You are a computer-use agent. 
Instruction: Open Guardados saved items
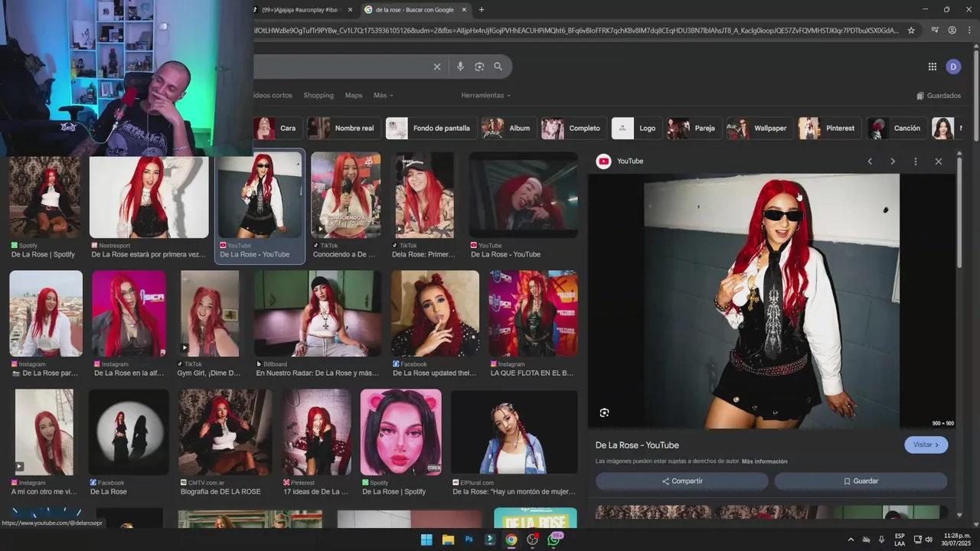[939, 96]
